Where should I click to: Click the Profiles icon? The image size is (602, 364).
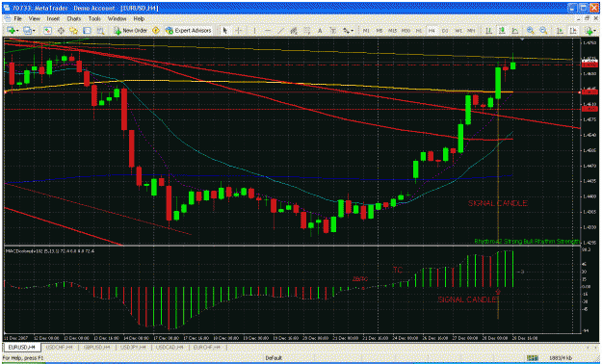click(x=27, y=31)
